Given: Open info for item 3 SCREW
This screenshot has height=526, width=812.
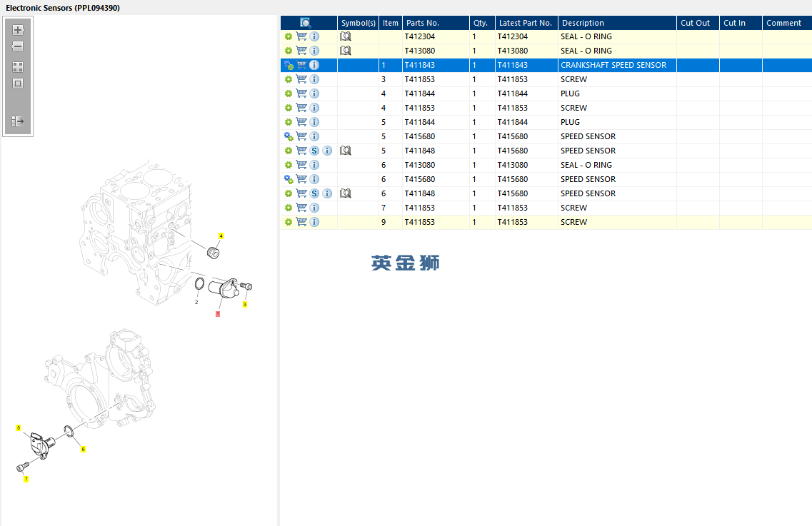Looking at the screenshot, I should point(314,79).
